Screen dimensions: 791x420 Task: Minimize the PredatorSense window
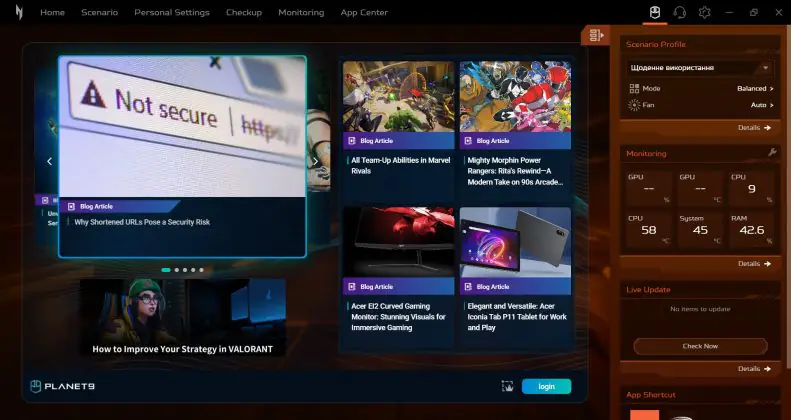point(729,12)
